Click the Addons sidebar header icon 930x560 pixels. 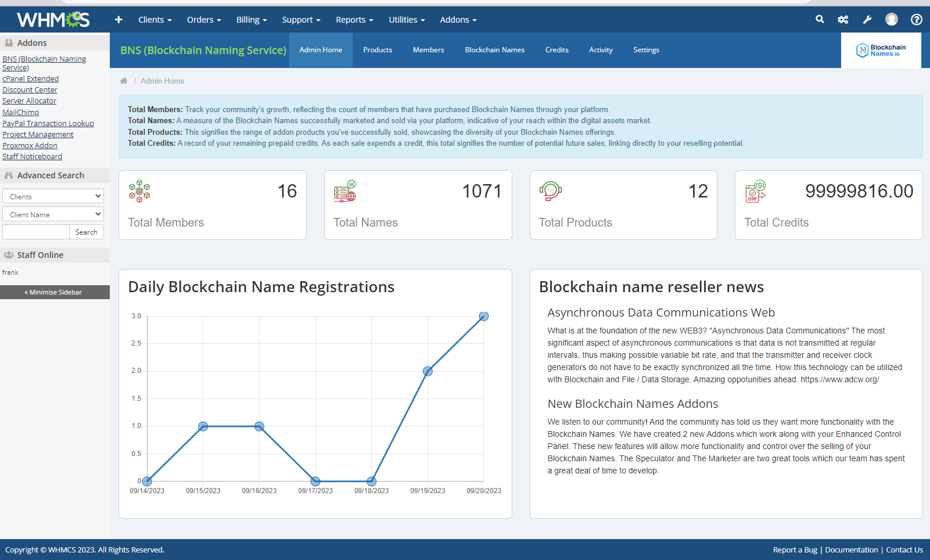[9, 43]
